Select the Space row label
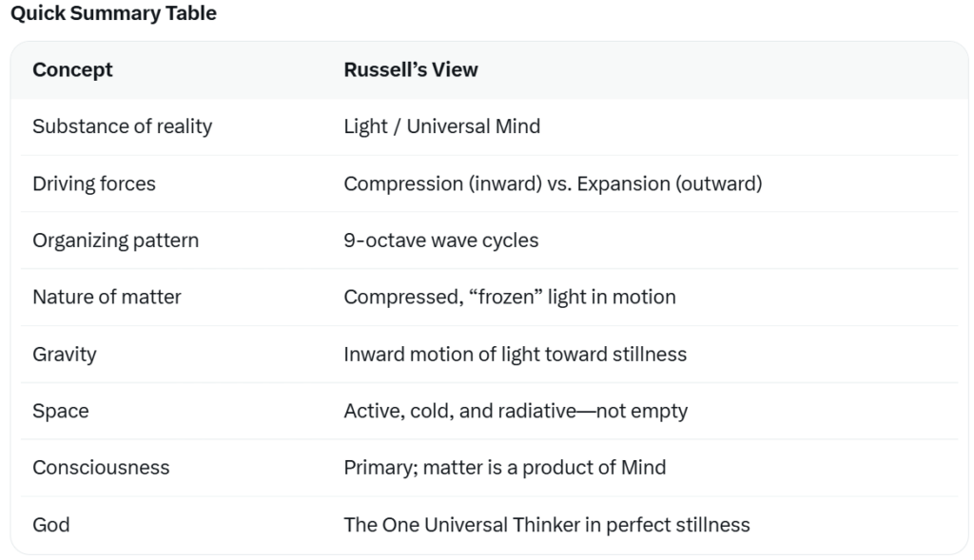 pyautogui.click(x=60, y=411)
